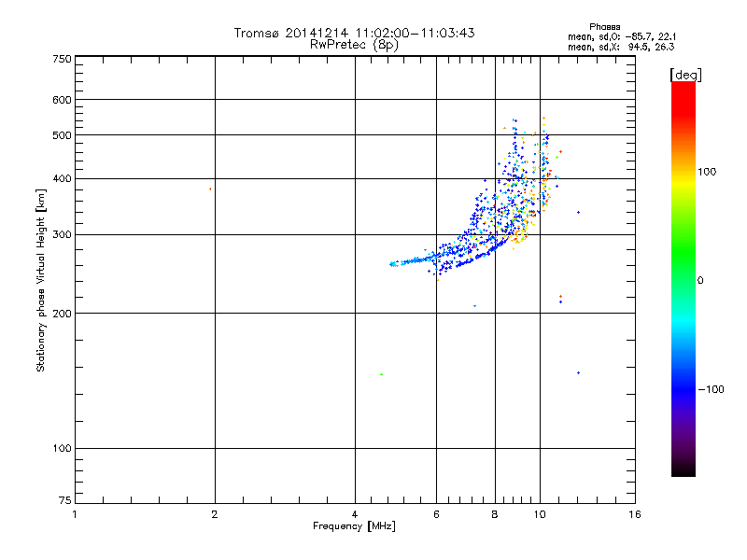Click the isolated blue point just above 200 km near 7 MHz

pyautogui.click(x=474, y=306)
